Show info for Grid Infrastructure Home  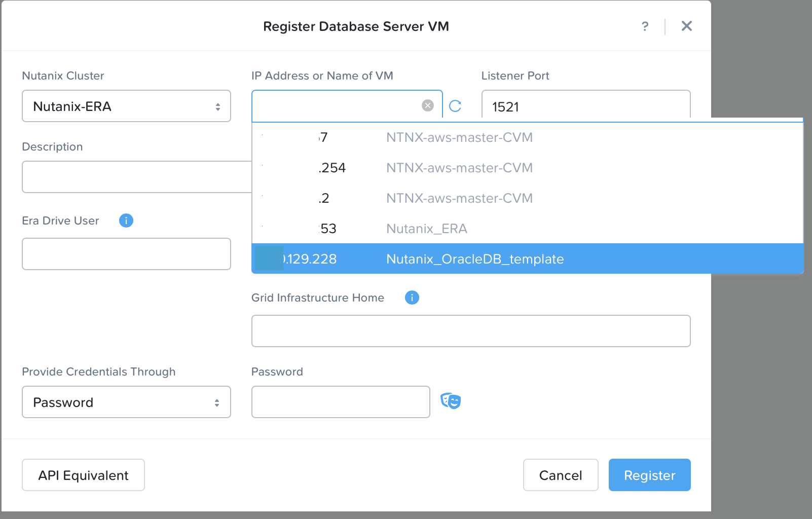pos(412,298)
